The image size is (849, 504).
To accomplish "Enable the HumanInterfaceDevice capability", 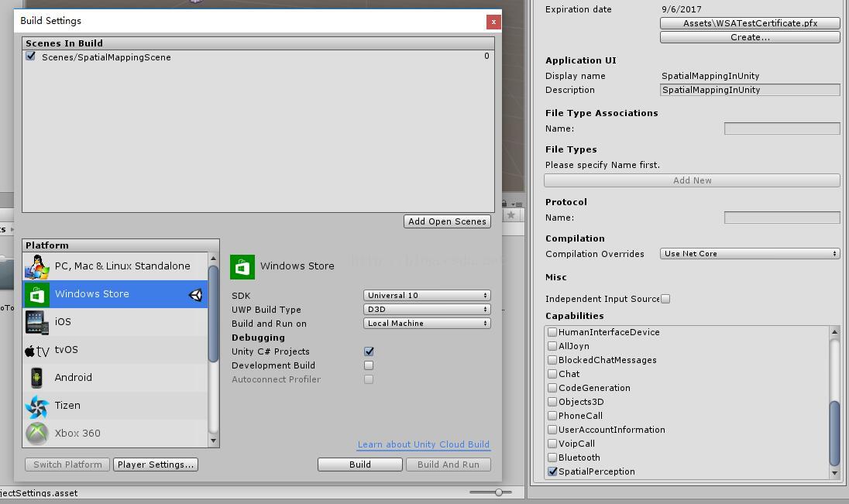I will [552, 332].
